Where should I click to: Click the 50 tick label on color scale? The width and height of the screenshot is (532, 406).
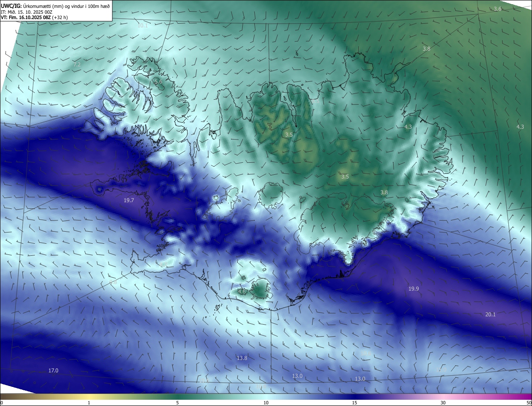click(528, 403)
